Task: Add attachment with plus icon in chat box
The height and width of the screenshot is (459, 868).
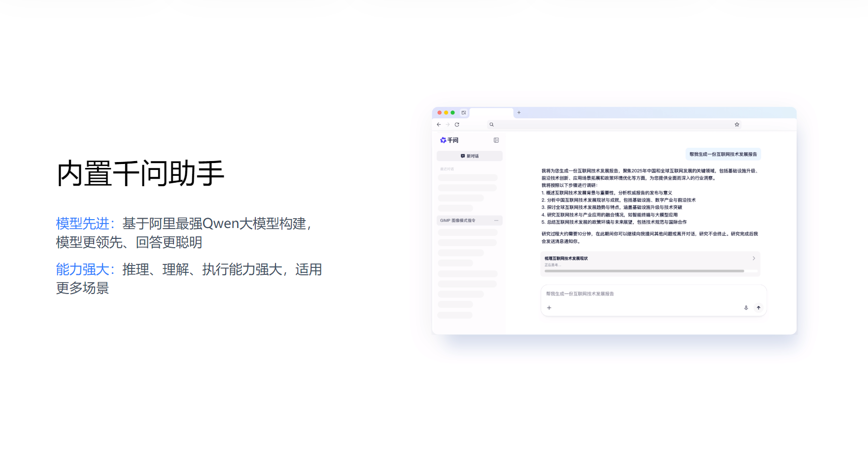Action: (549, 308)
